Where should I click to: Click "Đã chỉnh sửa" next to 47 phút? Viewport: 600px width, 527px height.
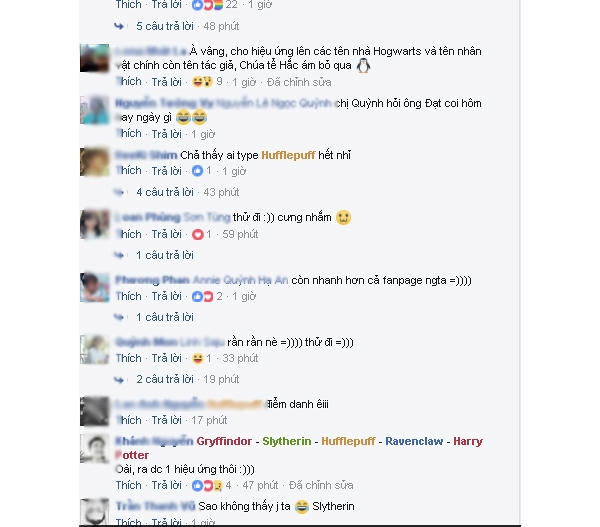click(321, 485)
